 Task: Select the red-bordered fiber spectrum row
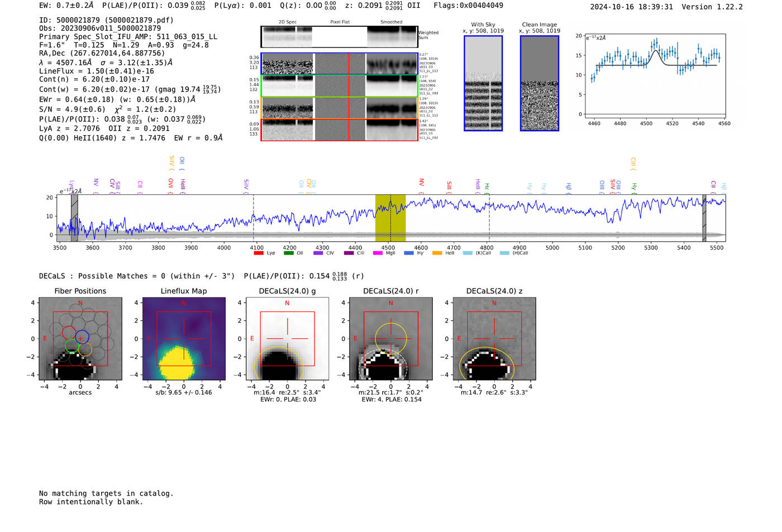[339, 130]
